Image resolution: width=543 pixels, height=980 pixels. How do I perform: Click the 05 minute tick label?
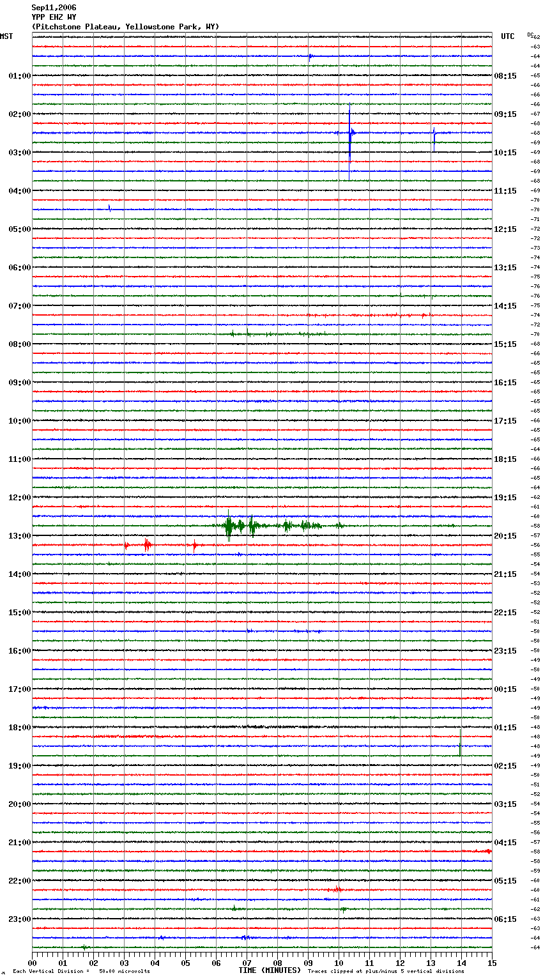point(185,963)
